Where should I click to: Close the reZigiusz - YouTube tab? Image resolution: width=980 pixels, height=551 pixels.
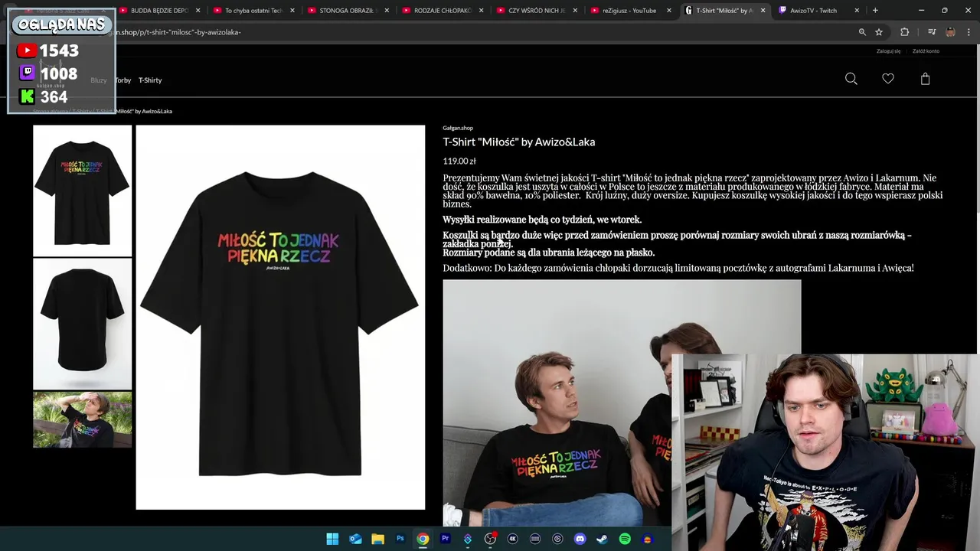668,11
